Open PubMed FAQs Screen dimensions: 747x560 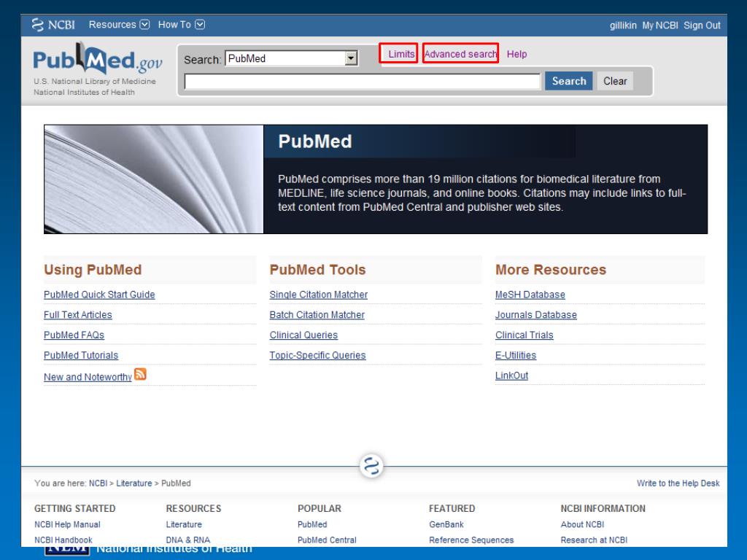click(x=74, y=335)
